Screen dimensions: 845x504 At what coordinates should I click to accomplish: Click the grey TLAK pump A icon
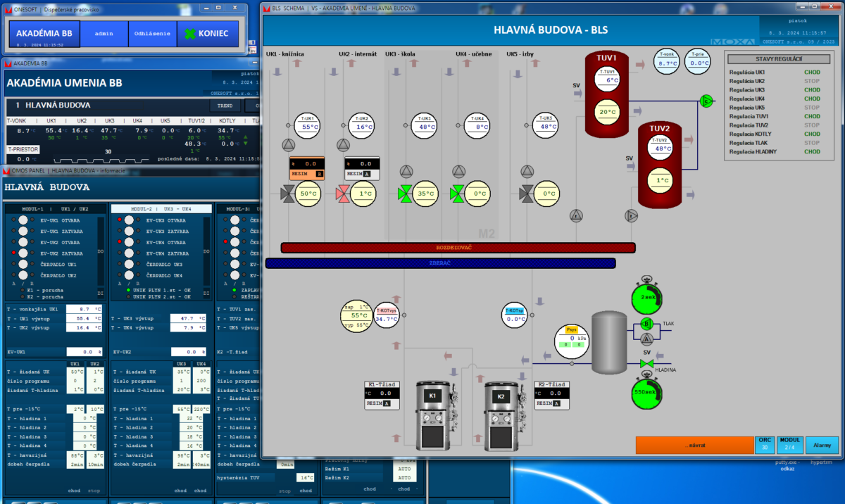pos(647,339)
